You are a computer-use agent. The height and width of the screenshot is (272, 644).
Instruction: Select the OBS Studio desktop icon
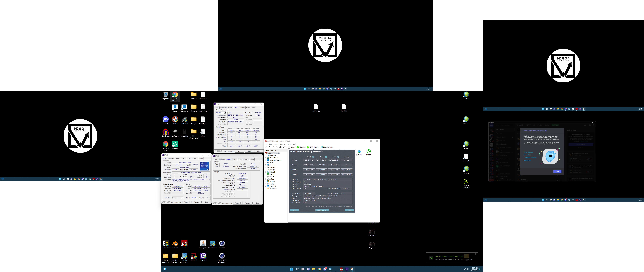(184, 108)
